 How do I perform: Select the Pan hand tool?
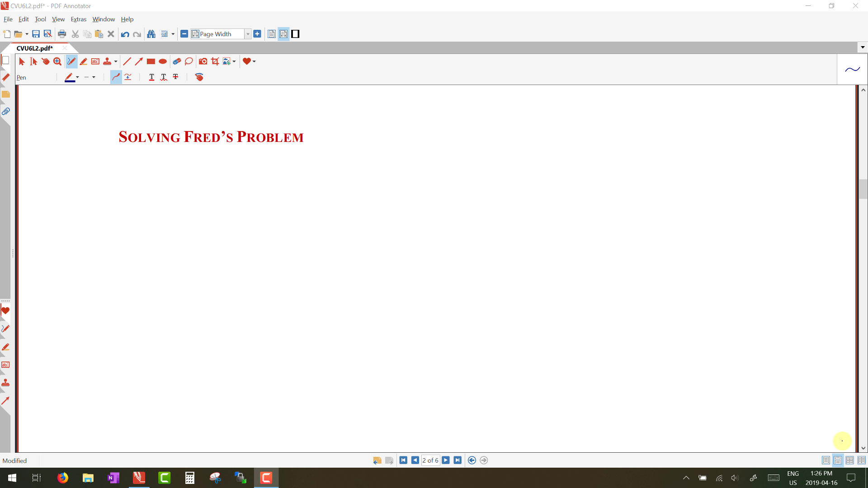pos(46,61)
